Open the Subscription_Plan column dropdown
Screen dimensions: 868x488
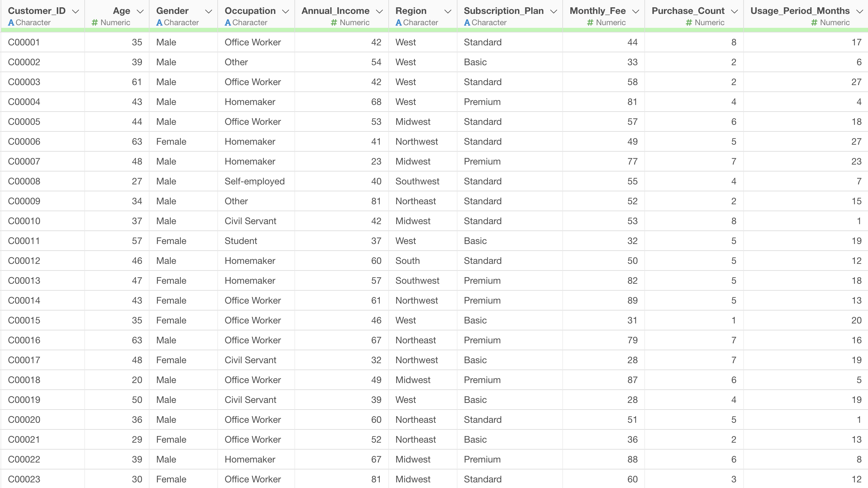click(554, 12)
